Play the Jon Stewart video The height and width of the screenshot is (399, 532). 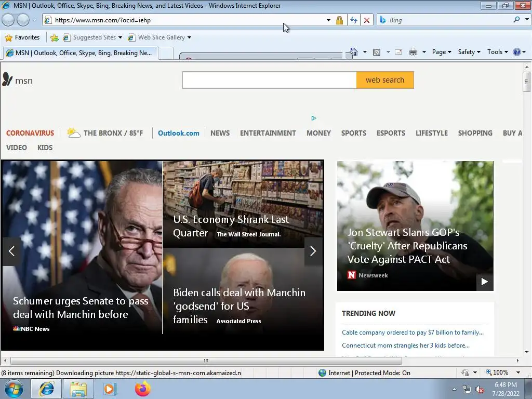[x=485, y=282]
